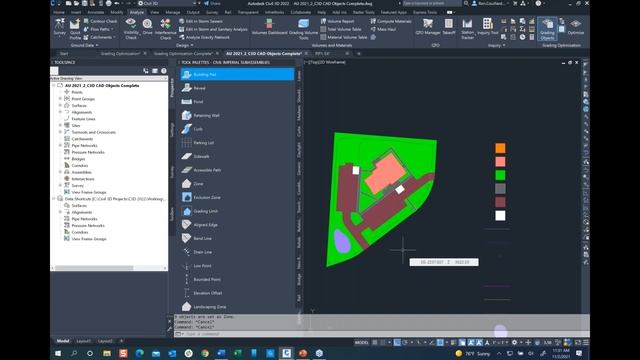
Task: Select the Building Pad tool in the palette
Action: (237, 74)
